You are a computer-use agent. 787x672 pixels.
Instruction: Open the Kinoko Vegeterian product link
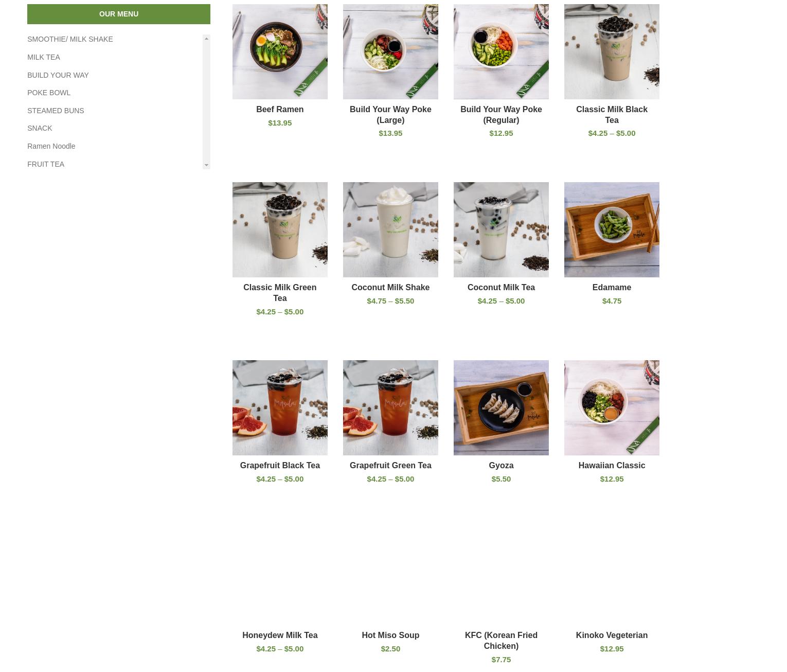612,635
